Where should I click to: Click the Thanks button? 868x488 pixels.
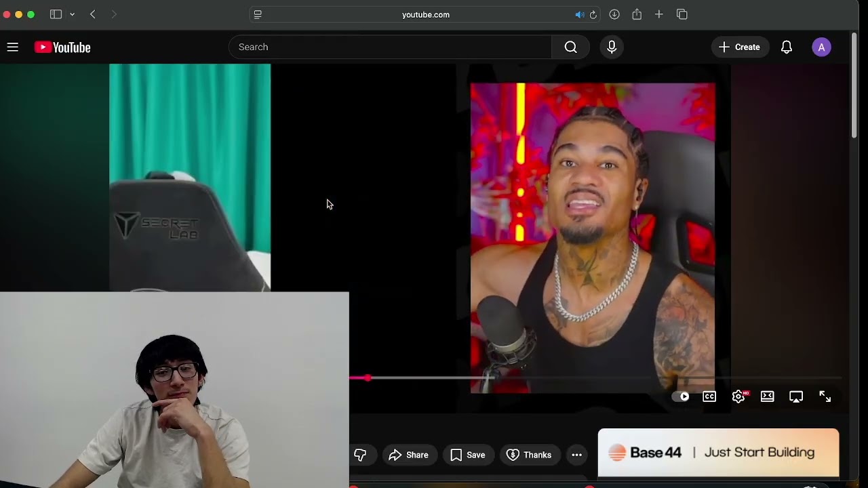tap(529, 455)
